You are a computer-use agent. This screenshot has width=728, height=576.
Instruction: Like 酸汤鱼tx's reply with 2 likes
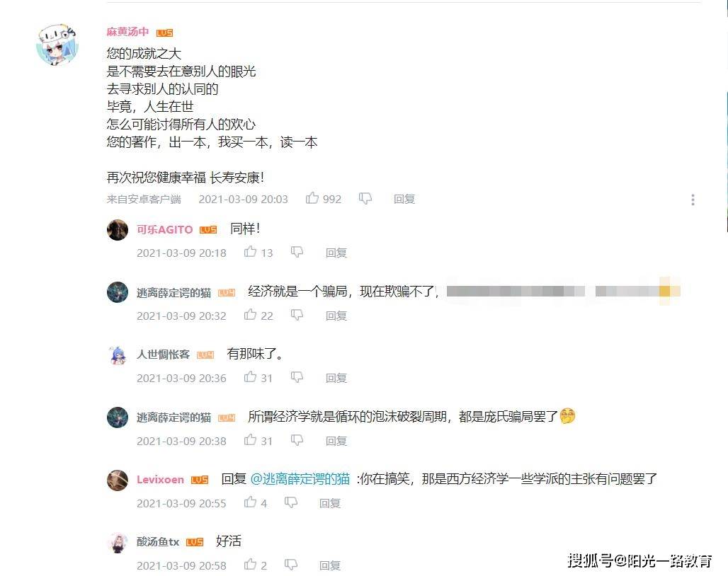click(250, 565)
